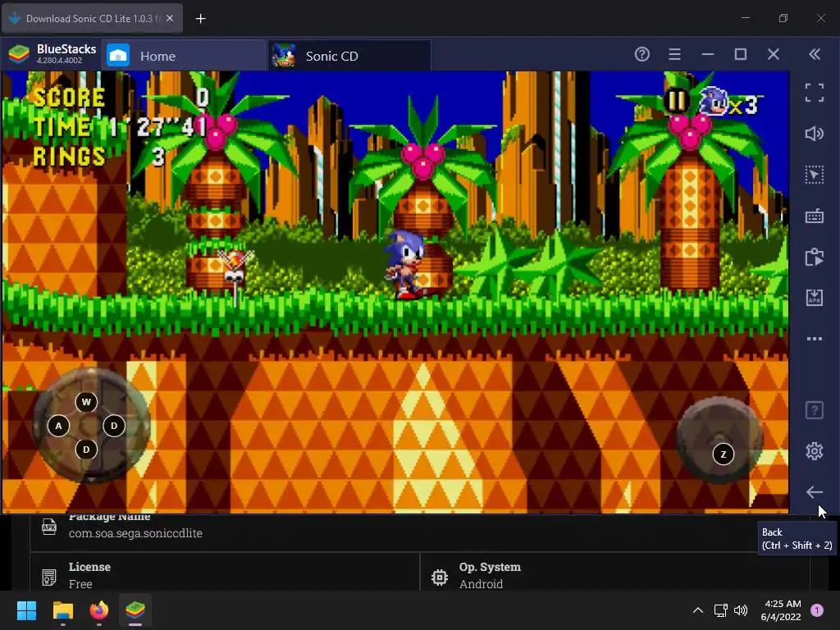Image resolution: width=840 pixels, height=630 pixels.
Task: Click the BlueStacks logo
Action: (x=19, y=55)
